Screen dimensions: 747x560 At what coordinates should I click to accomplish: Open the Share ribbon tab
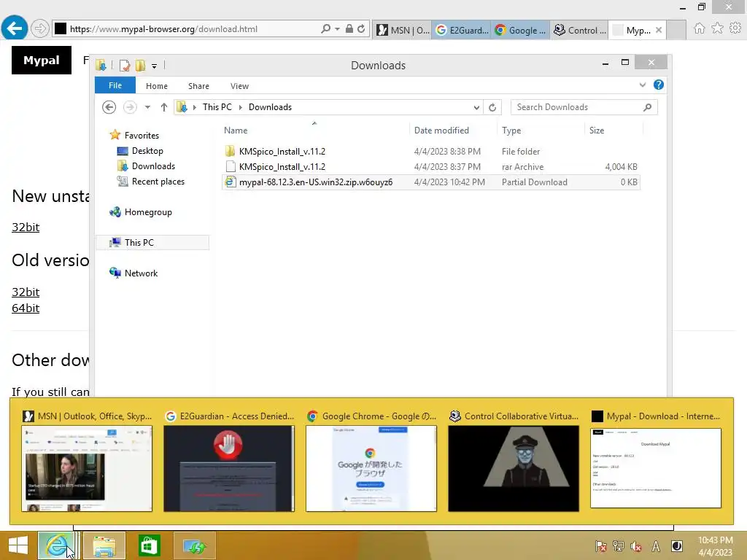198,86
